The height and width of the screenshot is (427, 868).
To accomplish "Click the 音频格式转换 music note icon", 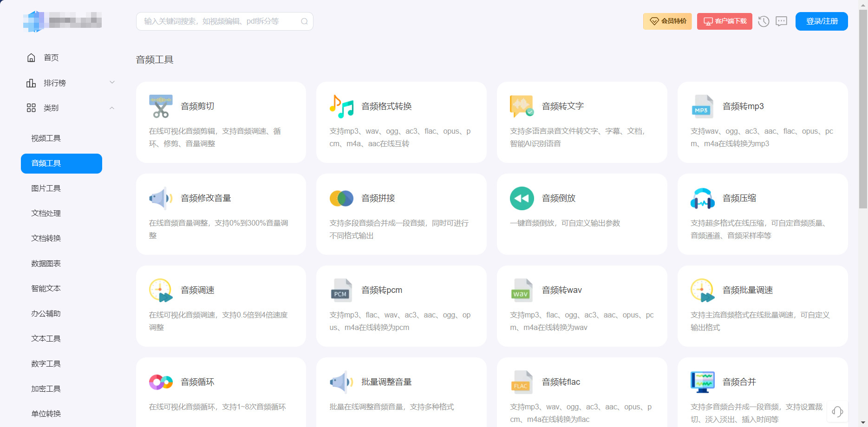I will [x=341, y=106].
